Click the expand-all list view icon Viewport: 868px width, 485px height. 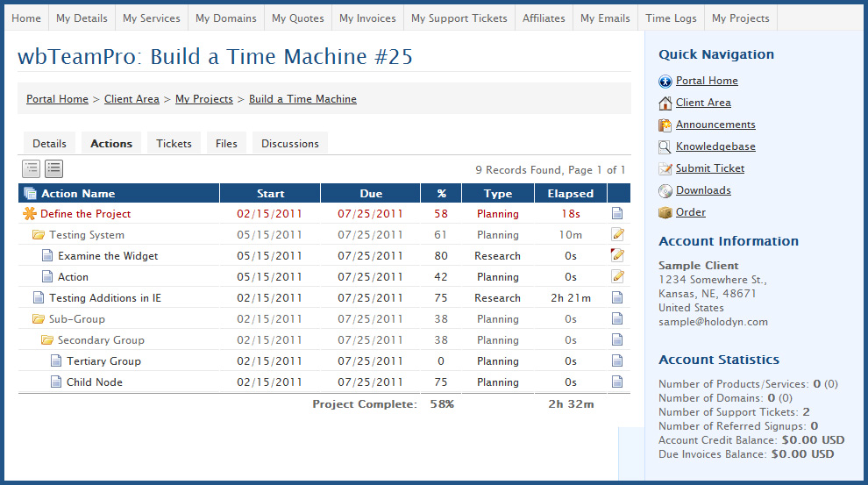click(54, 169)
